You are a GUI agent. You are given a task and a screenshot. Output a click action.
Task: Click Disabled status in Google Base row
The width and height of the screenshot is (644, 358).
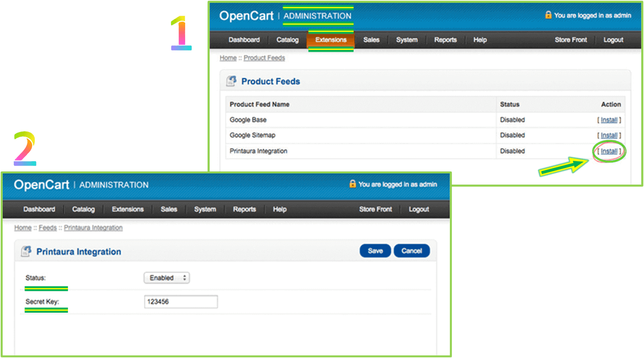point(512,120)
